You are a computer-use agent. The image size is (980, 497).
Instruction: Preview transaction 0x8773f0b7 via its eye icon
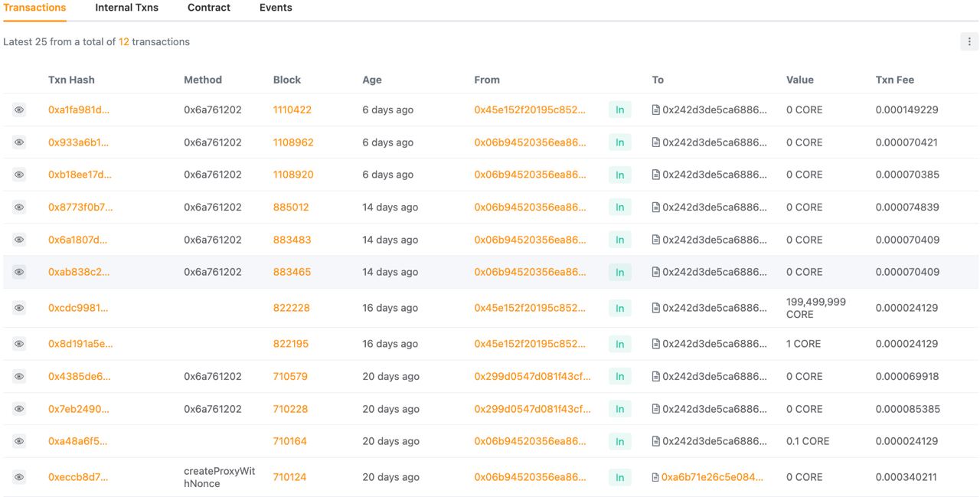19,208
